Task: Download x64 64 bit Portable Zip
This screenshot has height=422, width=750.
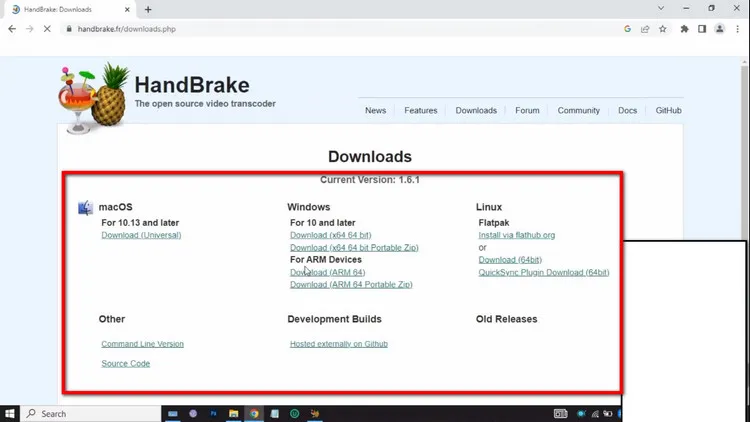Action: point(354,248)
